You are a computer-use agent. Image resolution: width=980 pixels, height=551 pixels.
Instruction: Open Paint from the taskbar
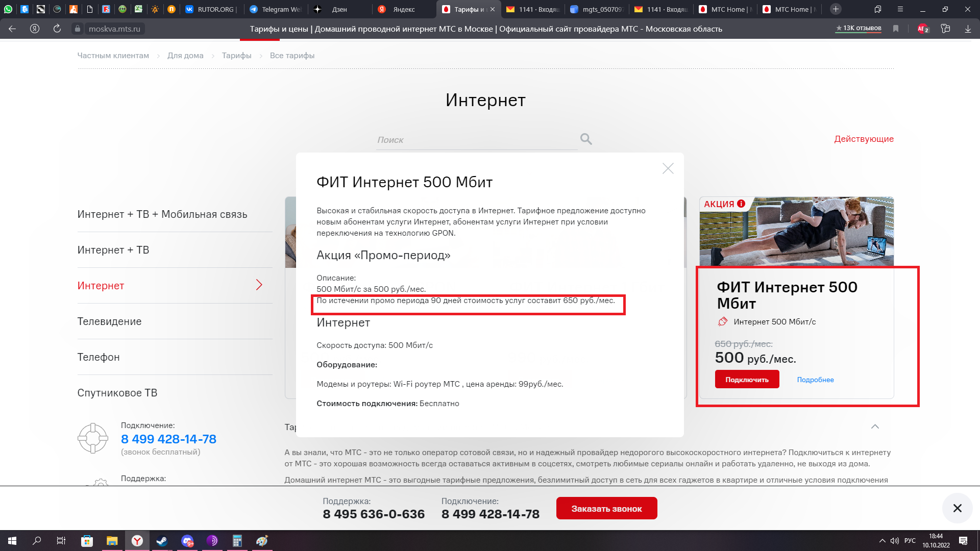[x=262, y=541]
